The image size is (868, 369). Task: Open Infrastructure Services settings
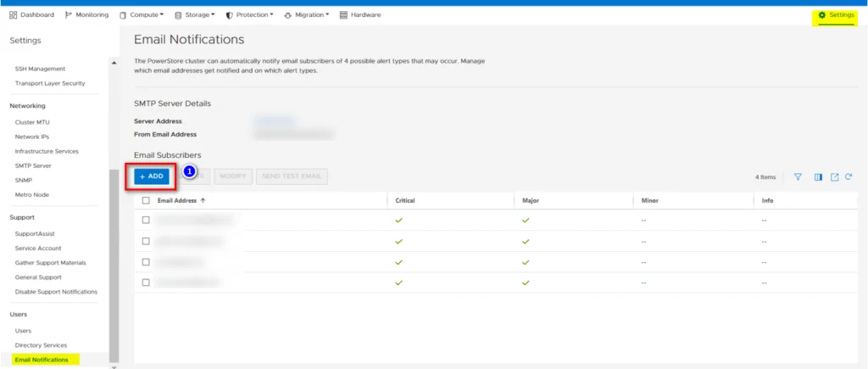tap(47, 151)
